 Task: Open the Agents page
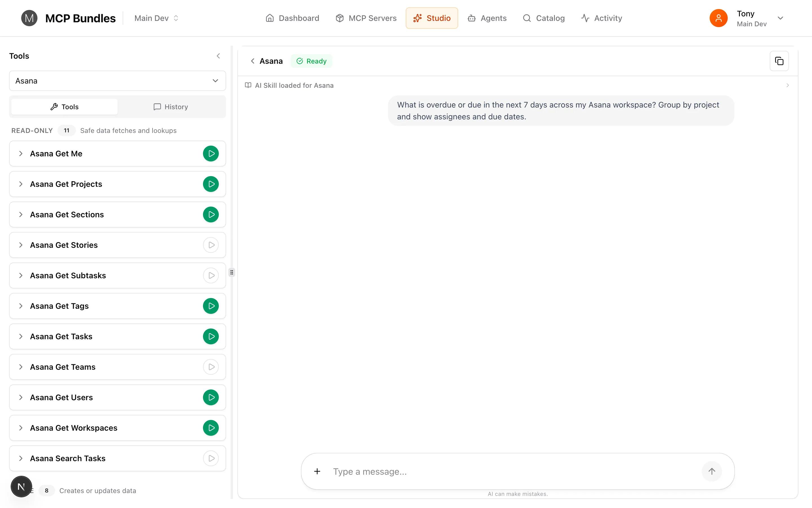coord(487,18)
